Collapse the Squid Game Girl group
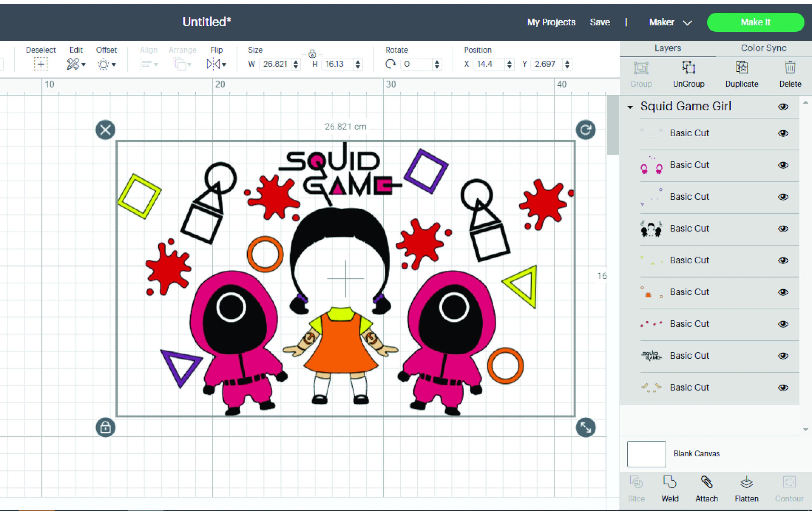 click(630, 107)
